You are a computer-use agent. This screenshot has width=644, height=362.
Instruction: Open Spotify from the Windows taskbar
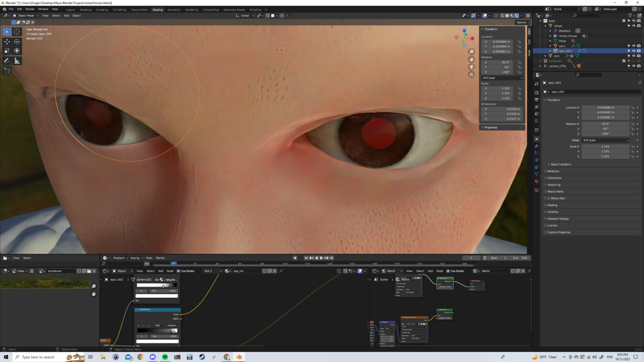click(165, 357)
